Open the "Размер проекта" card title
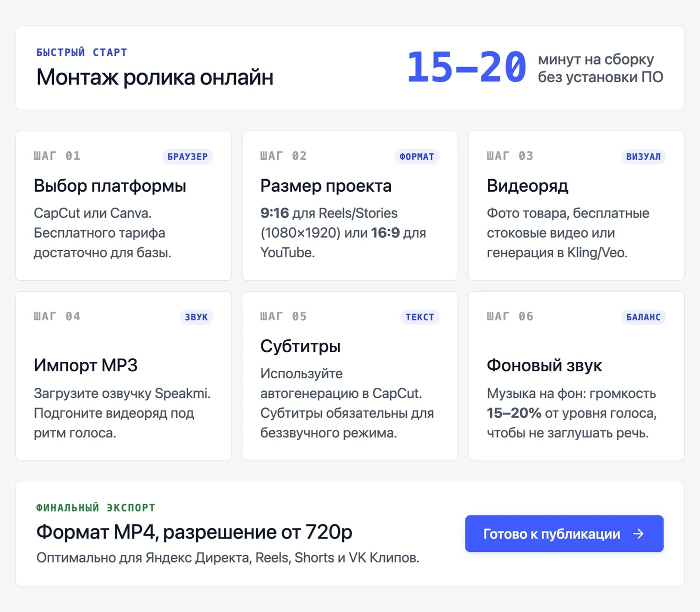The height and width of the screenshot is (612, 700). pos(326,186)
